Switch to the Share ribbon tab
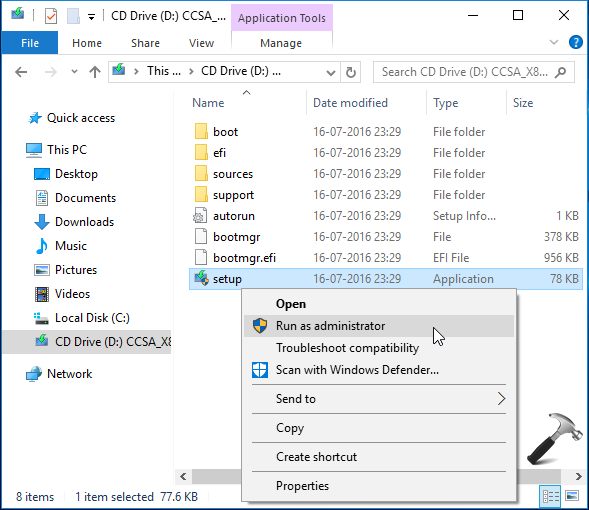 (x=145, y=43)
